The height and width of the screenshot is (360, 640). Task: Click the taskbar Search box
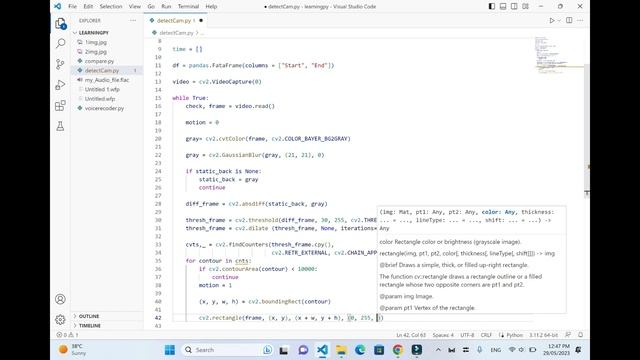(227, 350)
